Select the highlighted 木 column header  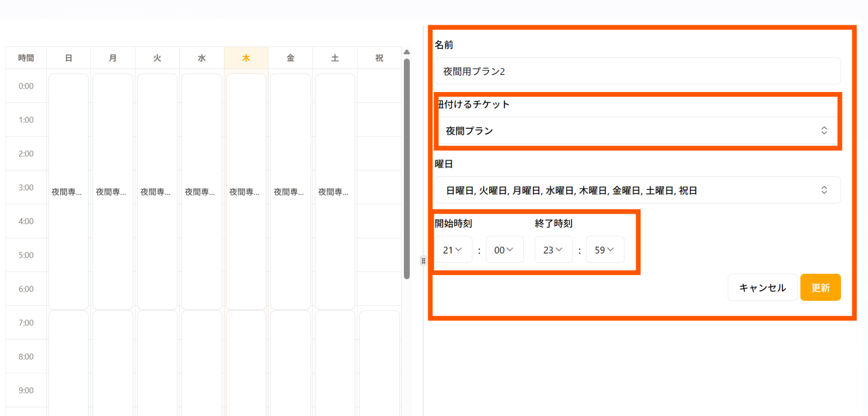pos(246,58)
